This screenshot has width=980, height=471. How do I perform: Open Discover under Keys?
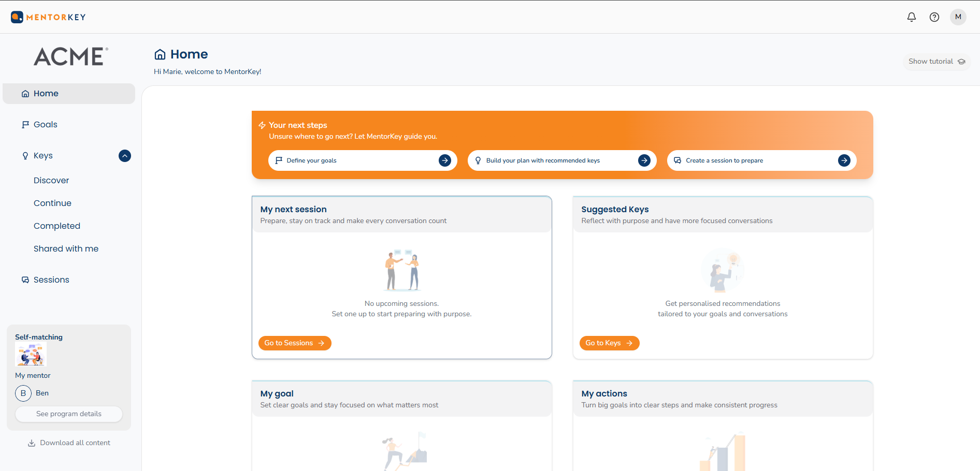point(51,181)
